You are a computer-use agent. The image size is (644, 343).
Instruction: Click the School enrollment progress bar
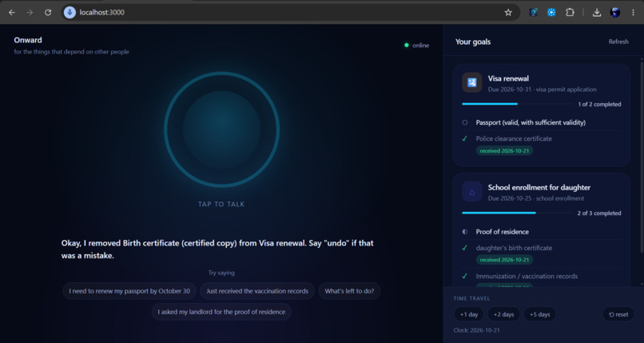click(517, 213)
